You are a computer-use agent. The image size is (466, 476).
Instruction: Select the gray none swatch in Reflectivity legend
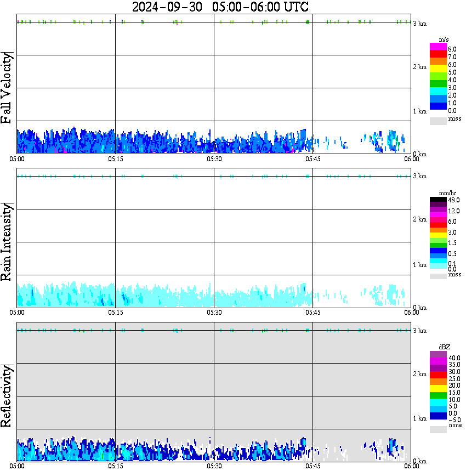coord(438,429)
